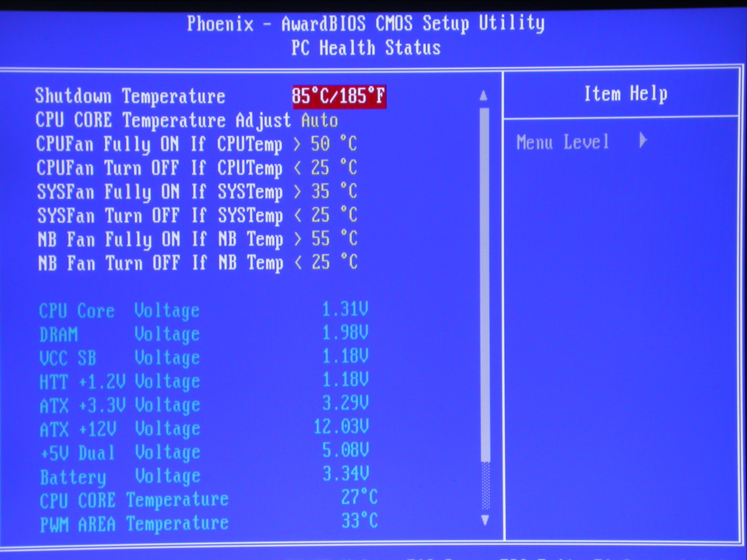The image size is (747, 560).
Task: Select CPUFan Turn OFF threshold 25 °C
Action: 333,168
